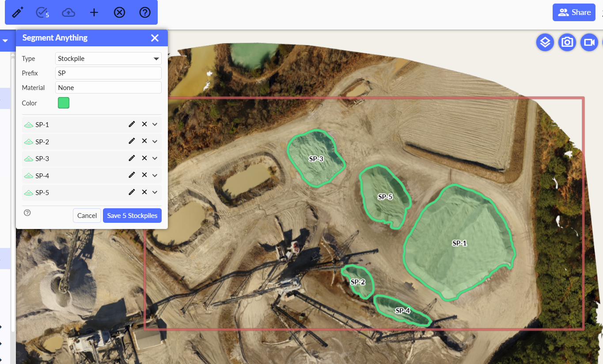Image resolution: width=603 pixels, height=364 pixels.
Task: Click the Prefix input field
Action: 108,73
